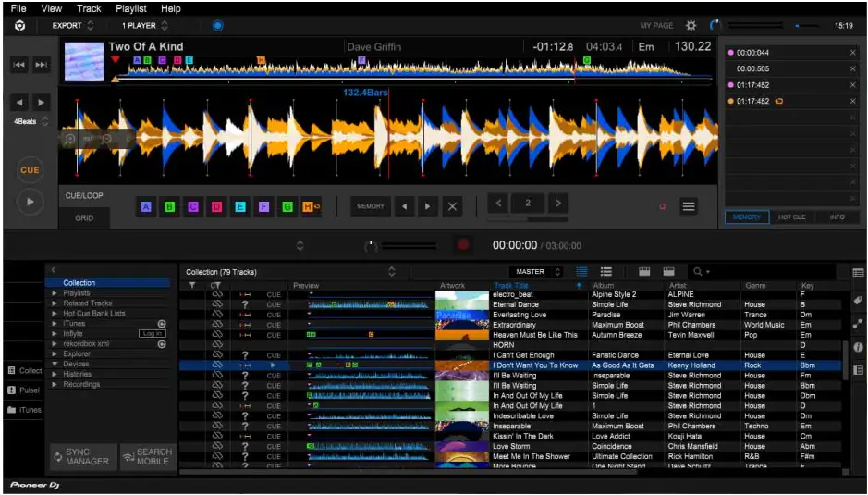Open the search magnifier in the browser
868x495 pixels.
(699, 272)
